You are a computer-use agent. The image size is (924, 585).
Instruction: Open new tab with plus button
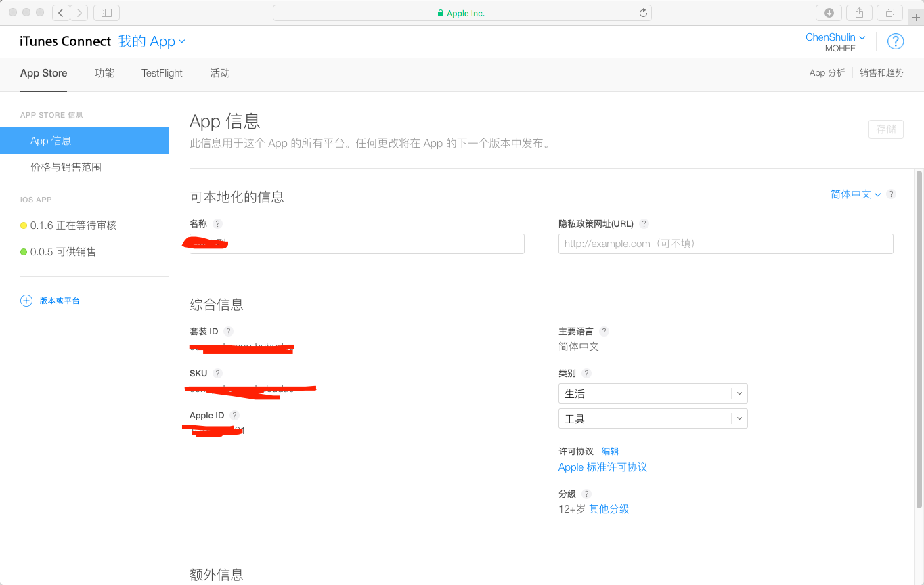pos(916,17)
